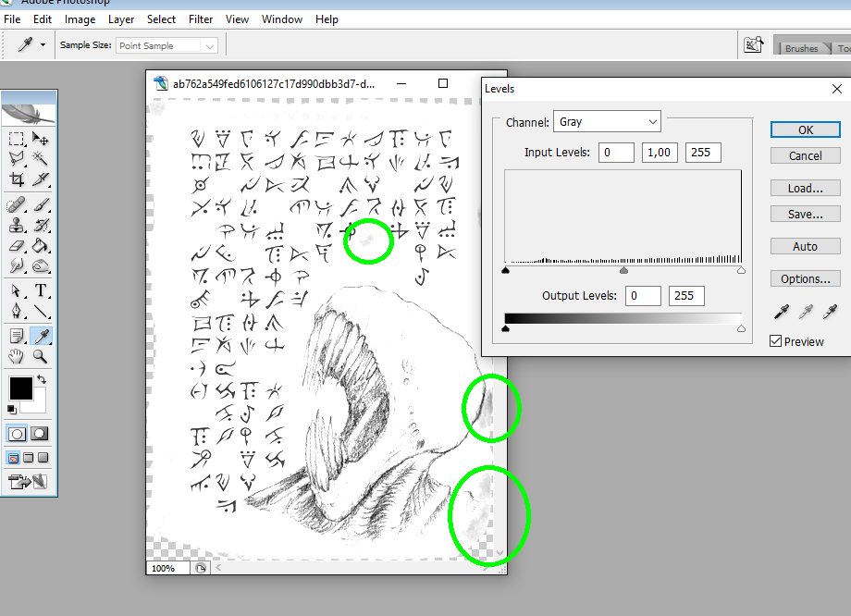Viewport: 851px width, 616px height.
Task: Reset default foreground and background colors
Action: coord(11,409)
